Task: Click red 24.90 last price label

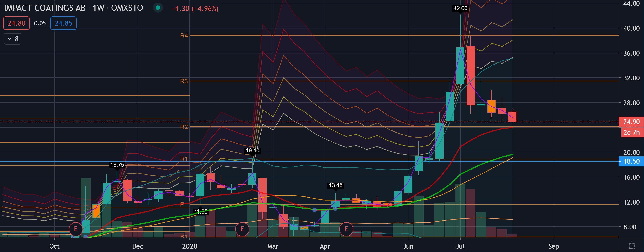Action: click(x=631, y=122)
